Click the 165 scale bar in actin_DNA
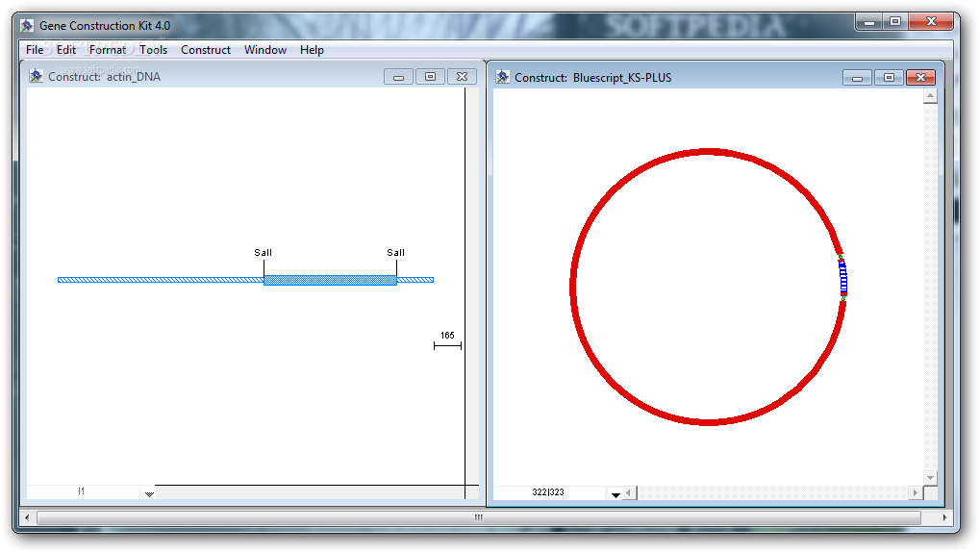This screenshot has width=980, height=553. tap(447, 341)
